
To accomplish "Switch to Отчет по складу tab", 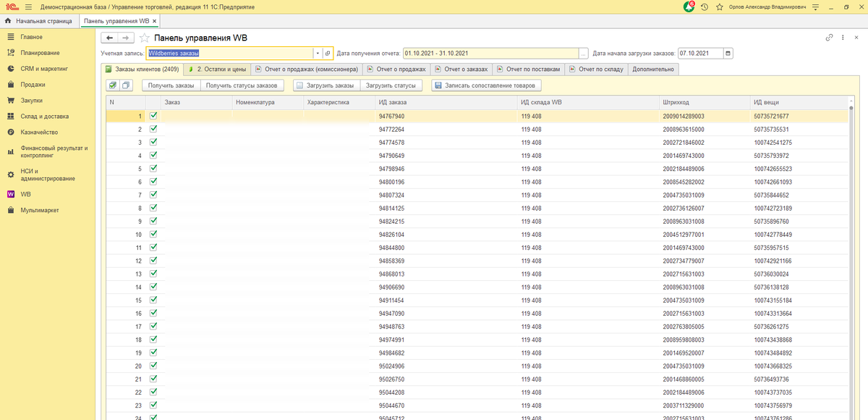I will pyautogui.click(x=596, y=70).
